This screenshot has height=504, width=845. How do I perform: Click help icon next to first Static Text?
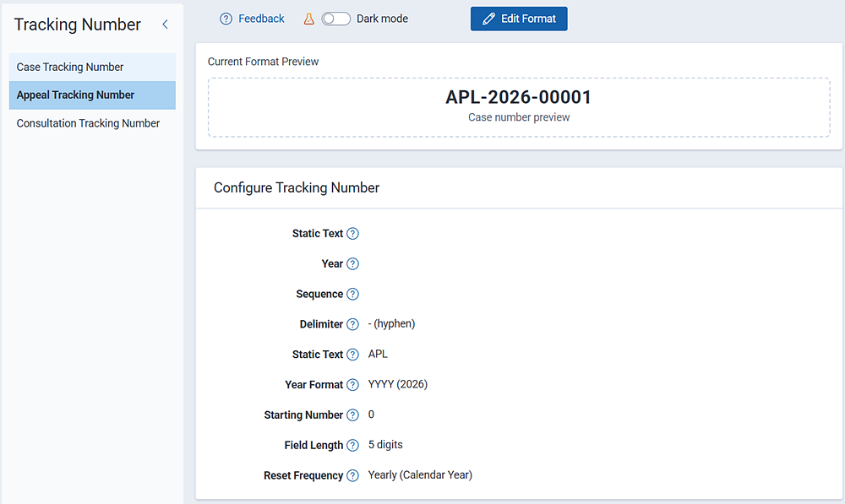[352, 234]
